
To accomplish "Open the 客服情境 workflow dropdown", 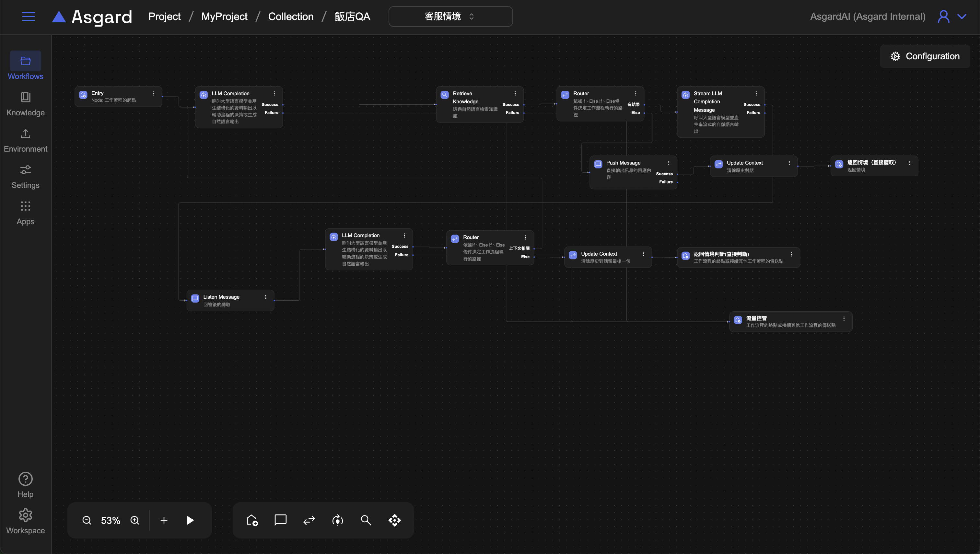I will (x=450, y=17).
